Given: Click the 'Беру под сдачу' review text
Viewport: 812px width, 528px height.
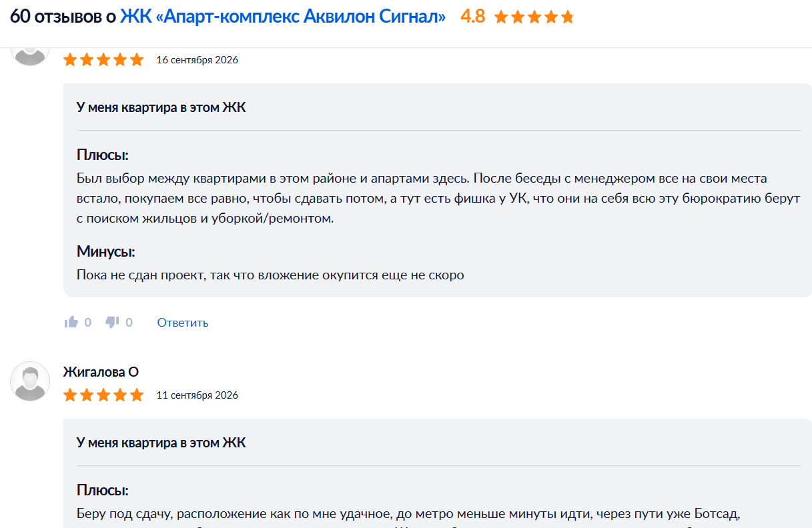Looking at the screenshot, I should pos(410,515).
